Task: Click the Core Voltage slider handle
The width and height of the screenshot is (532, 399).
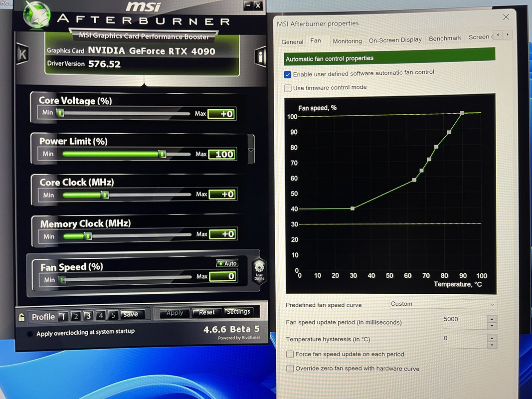Action: (x=60, y=113)
